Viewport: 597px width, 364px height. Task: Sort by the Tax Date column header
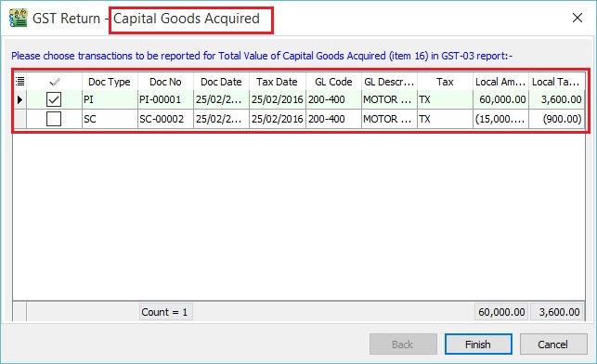[x=278, y=82]
